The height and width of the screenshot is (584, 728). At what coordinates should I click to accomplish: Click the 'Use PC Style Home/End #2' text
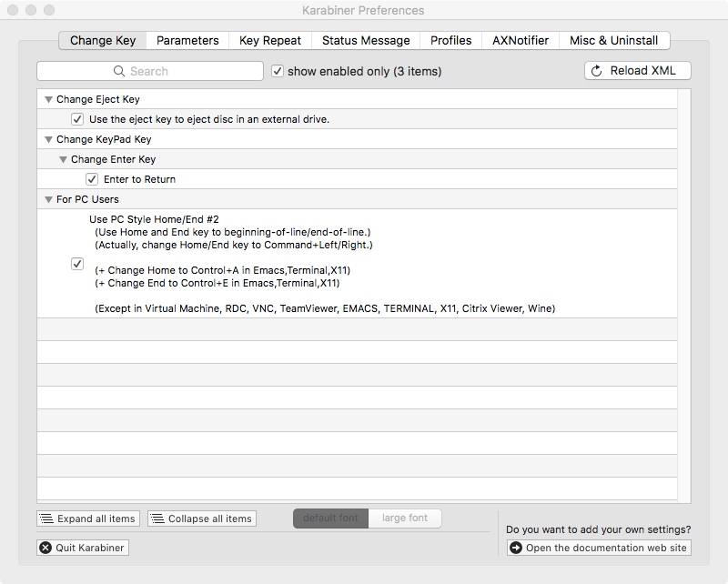pyautogui.click(x=154, y=219)
